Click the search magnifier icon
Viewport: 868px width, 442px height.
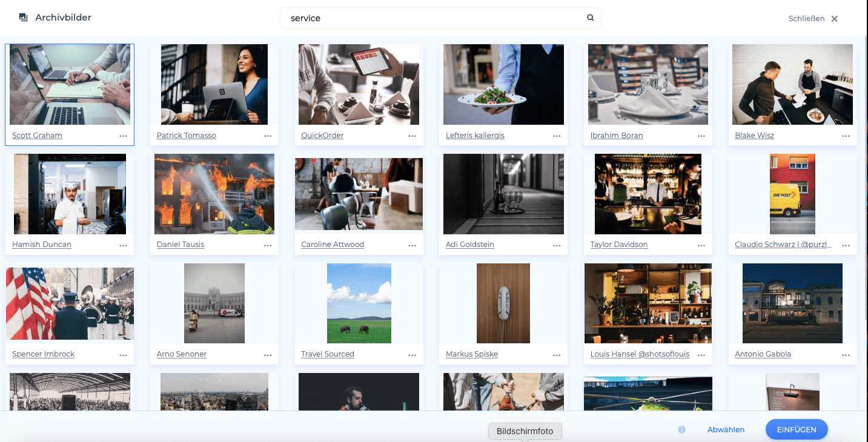(590, 18)
